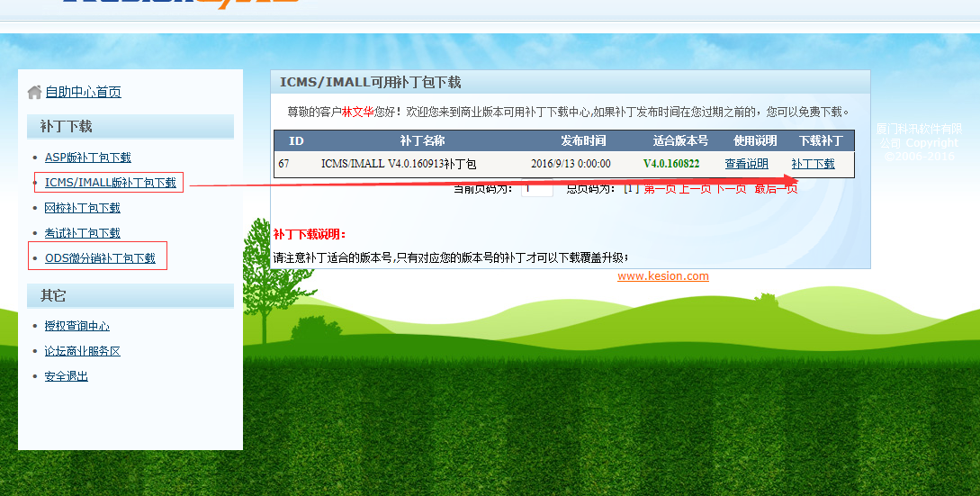Image resolution: width=980 pixels, height=496 pixels.
Task: Open the 自助中心首页 link
Action: pyautogui.click(x=83, y=92)
